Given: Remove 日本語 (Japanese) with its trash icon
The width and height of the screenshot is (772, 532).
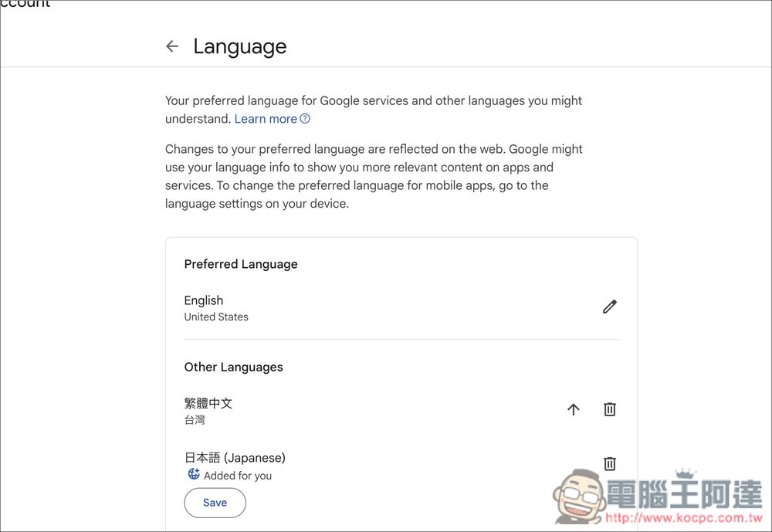Looking at the screenshot, I should 610,463.
